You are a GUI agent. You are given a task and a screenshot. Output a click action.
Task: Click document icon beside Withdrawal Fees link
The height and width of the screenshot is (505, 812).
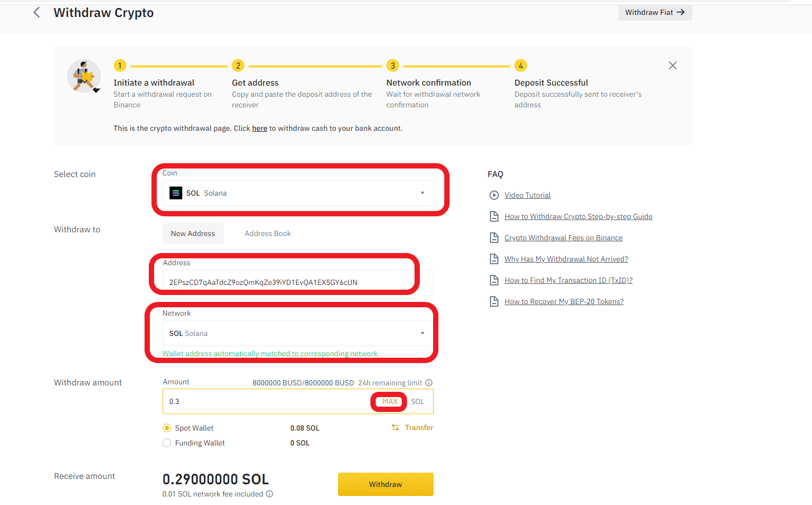[494, 238]
